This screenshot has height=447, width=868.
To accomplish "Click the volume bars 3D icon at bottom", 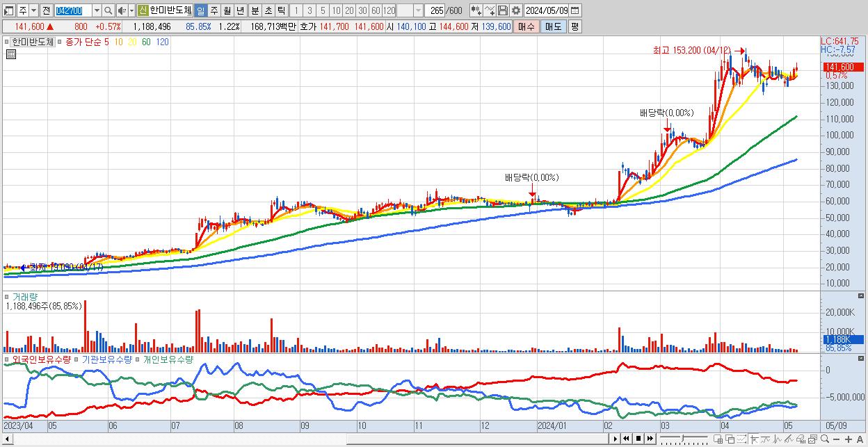I will click(x=801, y=439).
